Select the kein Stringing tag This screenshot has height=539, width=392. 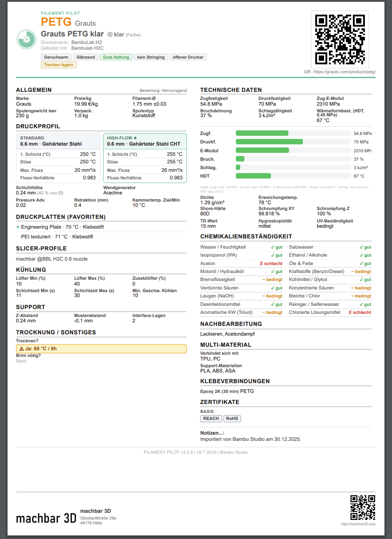(151, 57)
